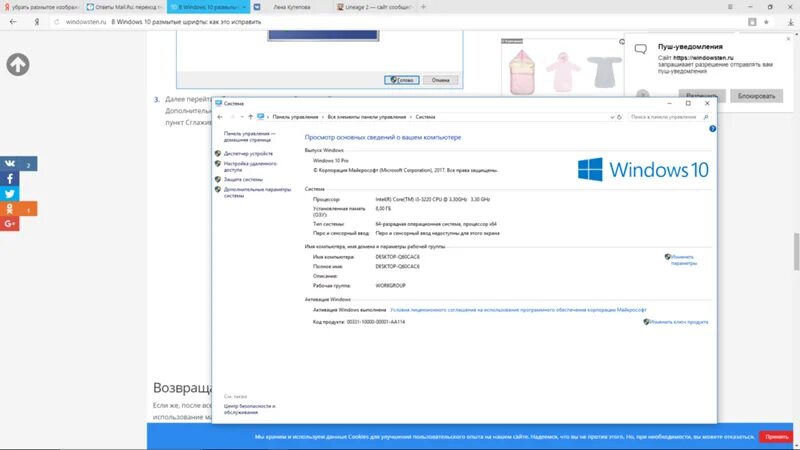Expand the address bar history dropdown

point(612,117)
